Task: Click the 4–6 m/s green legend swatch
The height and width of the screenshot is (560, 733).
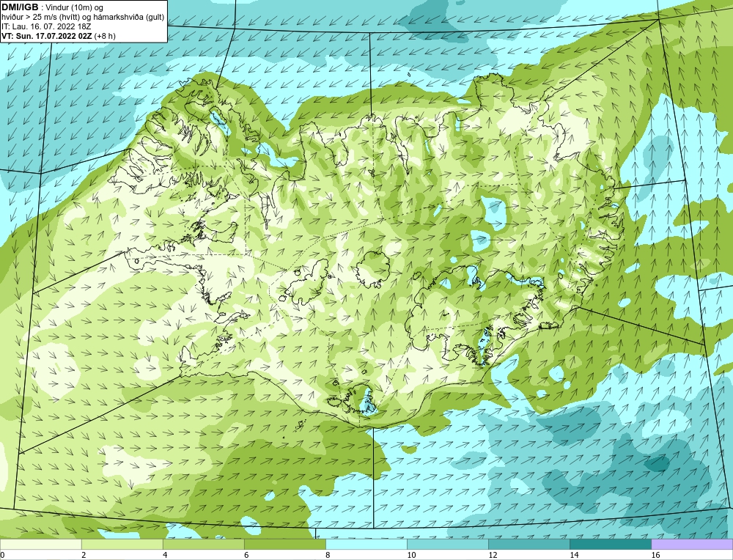Action: pos(203,544)
